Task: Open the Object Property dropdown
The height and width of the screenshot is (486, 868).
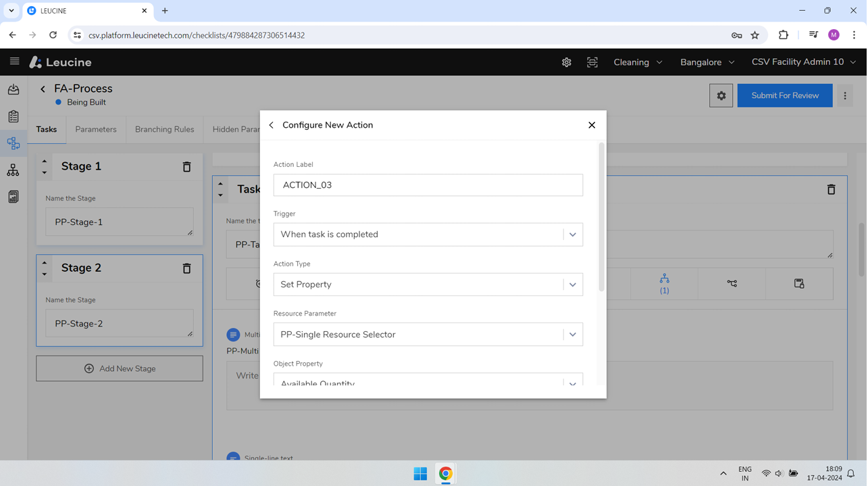Action: pos(428,380)
